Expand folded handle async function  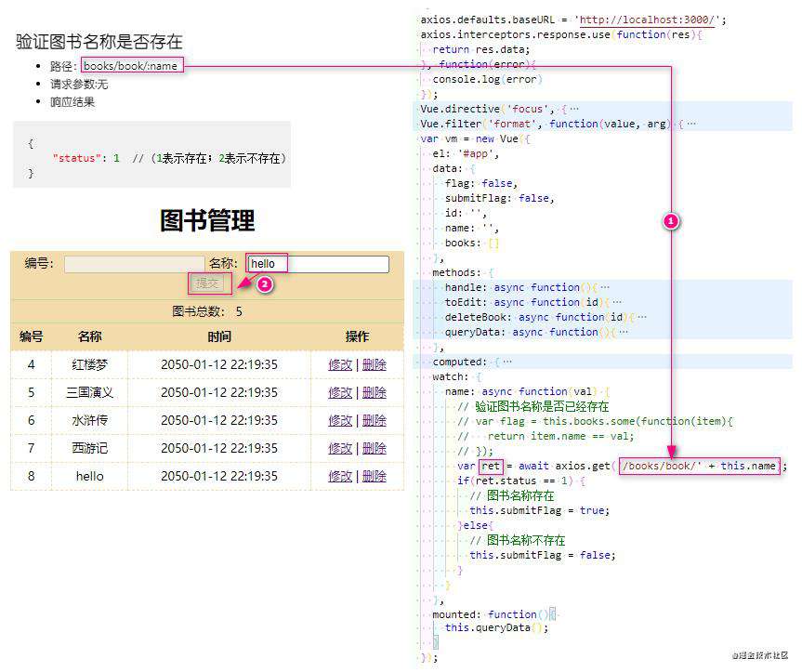pos(605,287)
